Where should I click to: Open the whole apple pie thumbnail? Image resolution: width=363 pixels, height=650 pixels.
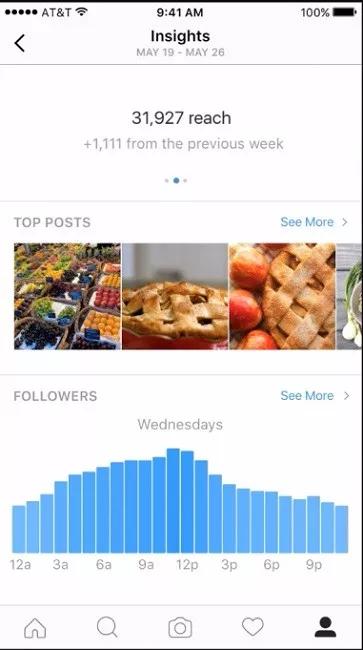coord(175,296)
